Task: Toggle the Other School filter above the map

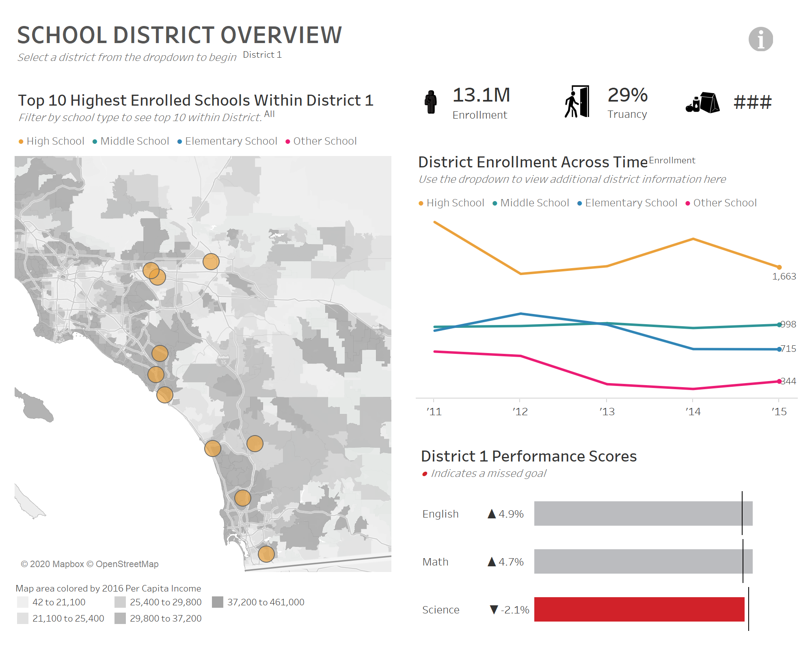Action: pyautogui.click(x=288, y=141)
